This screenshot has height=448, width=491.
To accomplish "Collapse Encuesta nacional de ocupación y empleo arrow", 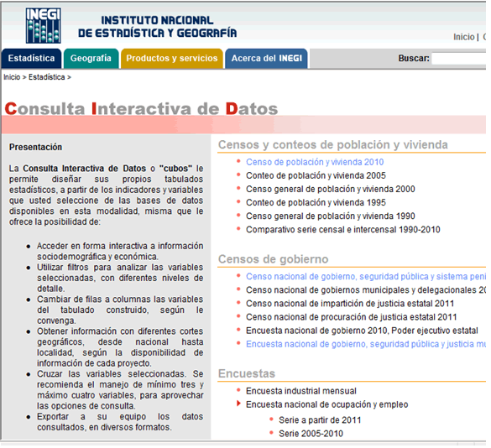I will (x=238, y=404).
